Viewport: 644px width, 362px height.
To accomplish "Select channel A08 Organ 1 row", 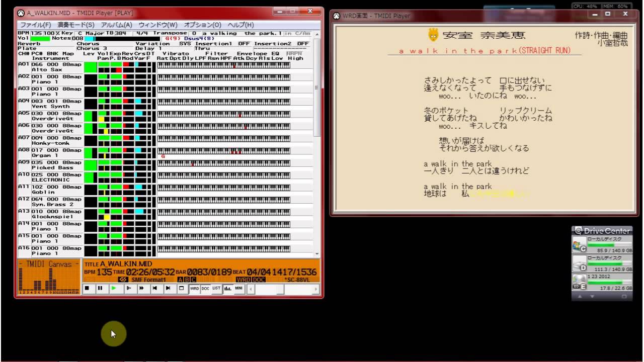I will (x=50, y=153).
